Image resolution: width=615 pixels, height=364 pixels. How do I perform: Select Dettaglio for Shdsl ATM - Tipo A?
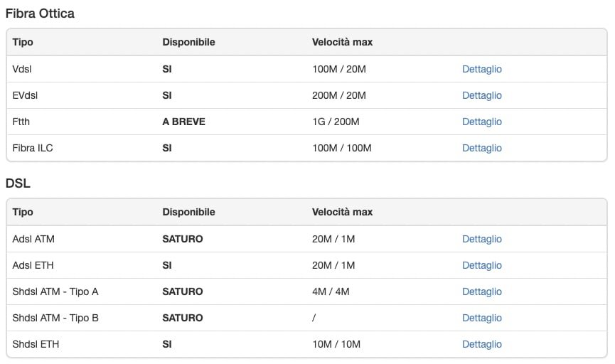point(481,292)
